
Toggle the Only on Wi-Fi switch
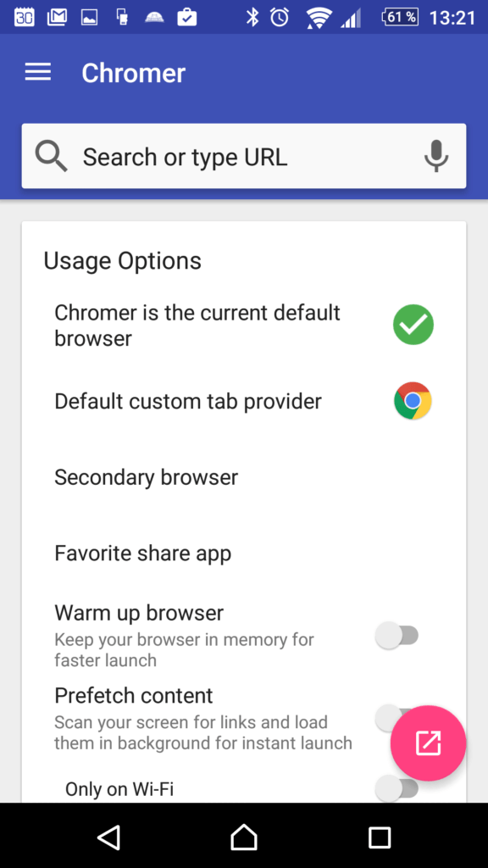[396, 788]
